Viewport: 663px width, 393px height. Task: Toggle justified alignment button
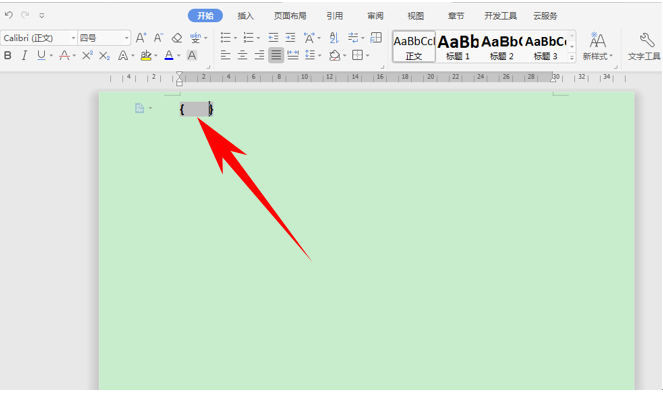pos(276,55)
